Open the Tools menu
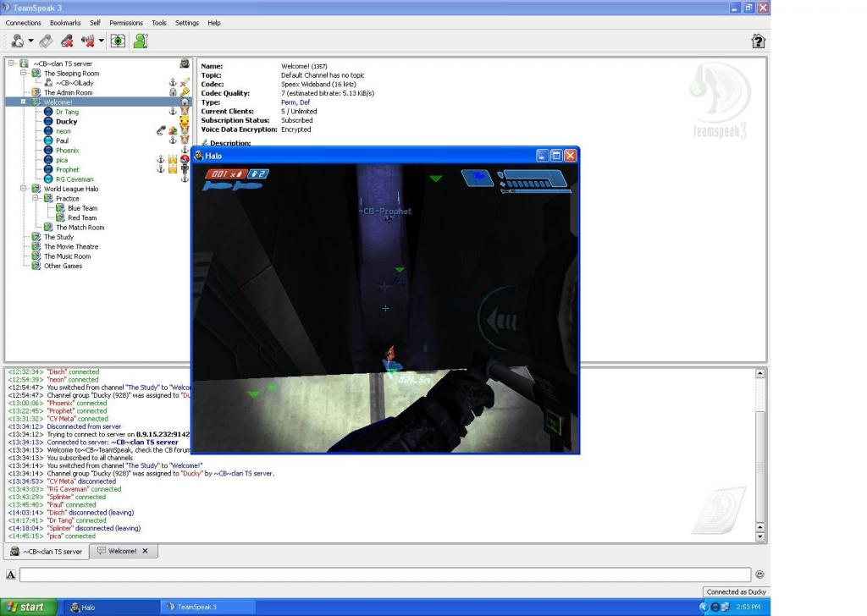Image resolution: width=867 pixels, height=616 pixels. [x=159, y=23]
